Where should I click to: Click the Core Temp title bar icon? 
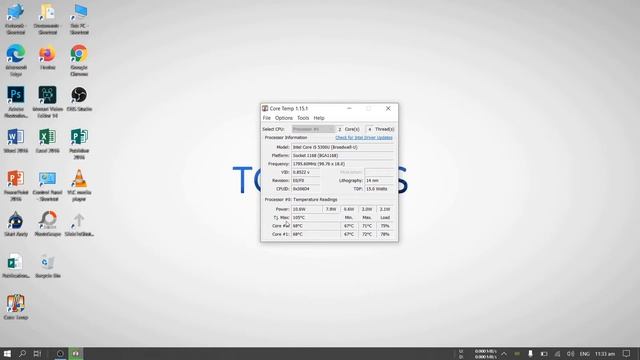click(x=265, y=108)
